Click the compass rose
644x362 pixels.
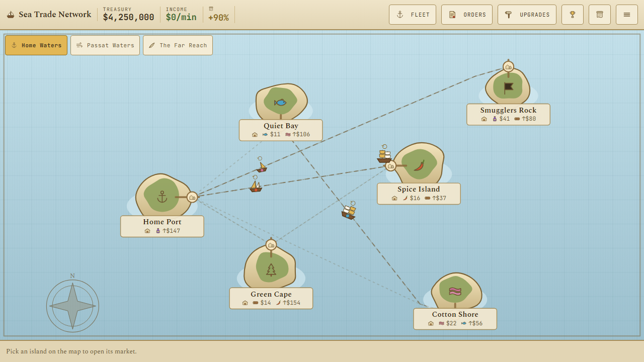(x=72, y=306)
